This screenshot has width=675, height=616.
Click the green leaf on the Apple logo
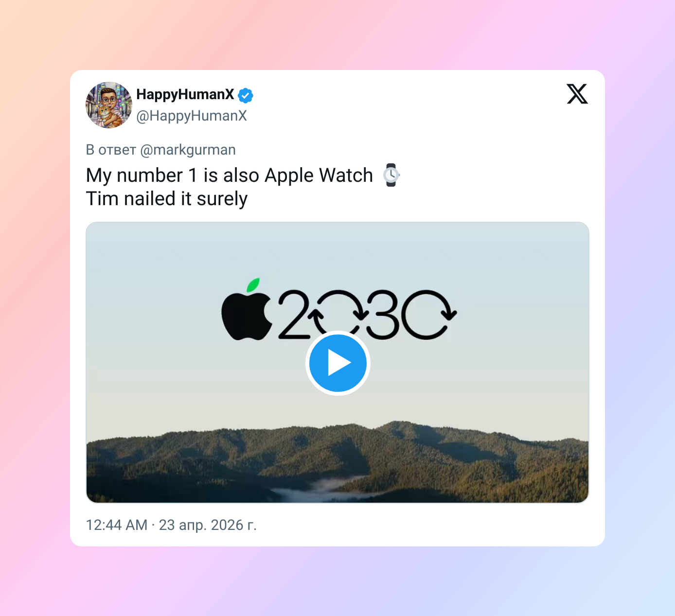253,285
